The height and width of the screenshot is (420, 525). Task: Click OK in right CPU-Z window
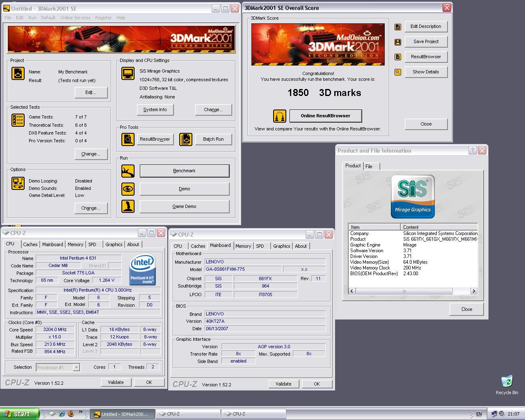point(317,384)
